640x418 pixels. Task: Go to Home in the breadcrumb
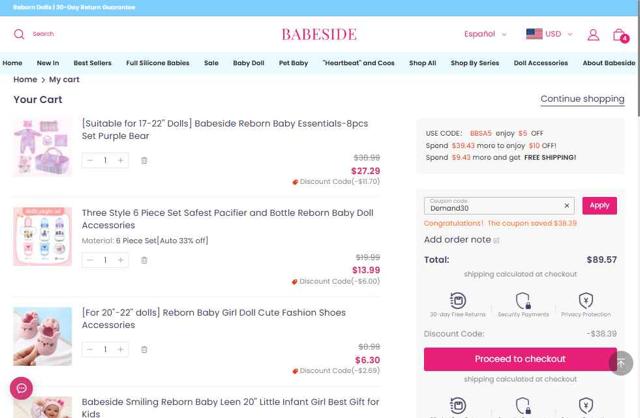25,80
